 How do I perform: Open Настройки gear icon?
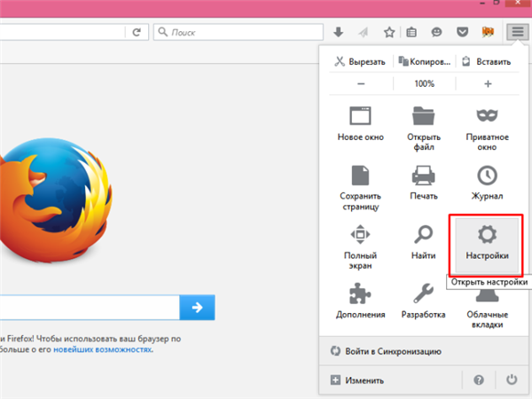pyautogui.click(x=487, y=234)
